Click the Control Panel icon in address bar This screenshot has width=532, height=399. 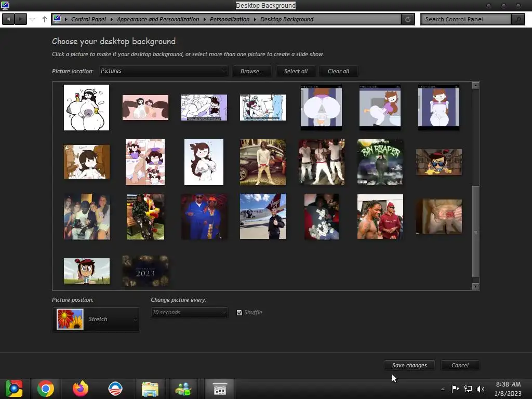tap(57, 19)
